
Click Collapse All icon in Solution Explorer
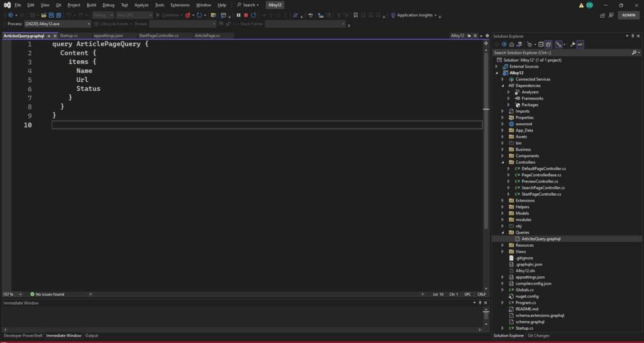tap(541, 45)
